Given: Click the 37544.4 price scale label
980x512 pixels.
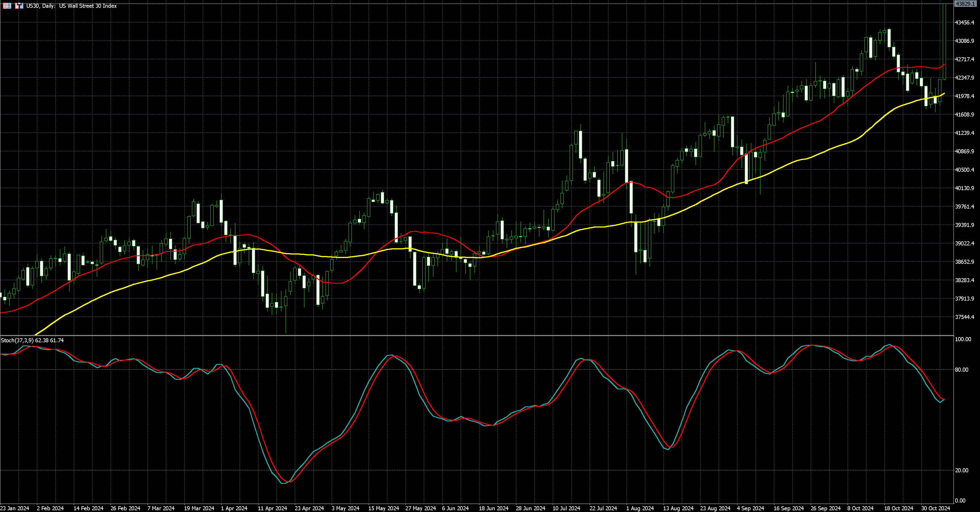Looking at the screenshot, I should tap(964, 317).
